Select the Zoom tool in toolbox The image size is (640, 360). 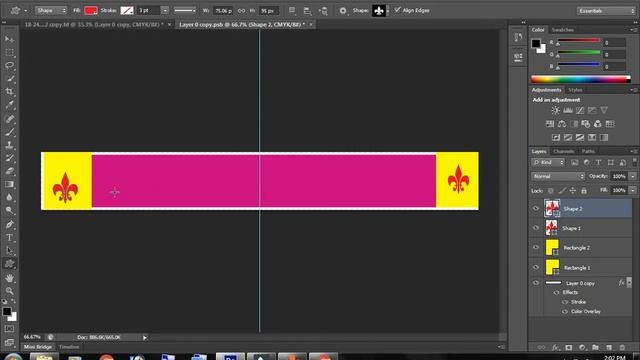click(9, 291)
